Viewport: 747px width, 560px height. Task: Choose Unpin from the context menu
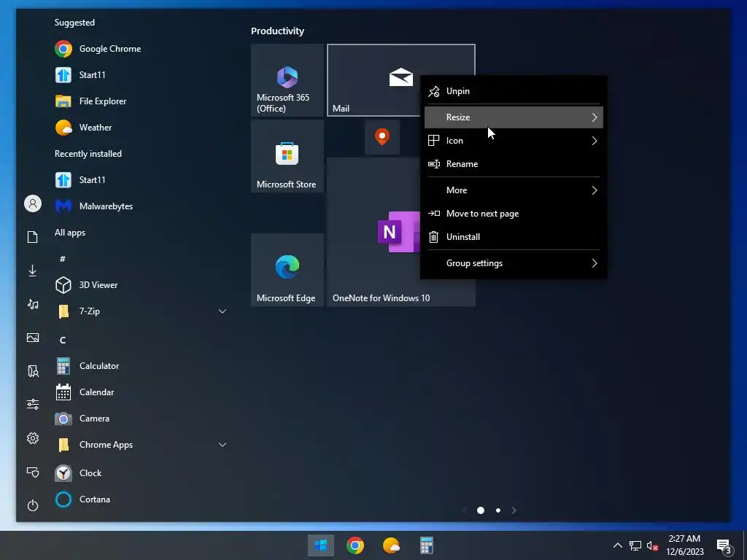click(x=514, y=91)
